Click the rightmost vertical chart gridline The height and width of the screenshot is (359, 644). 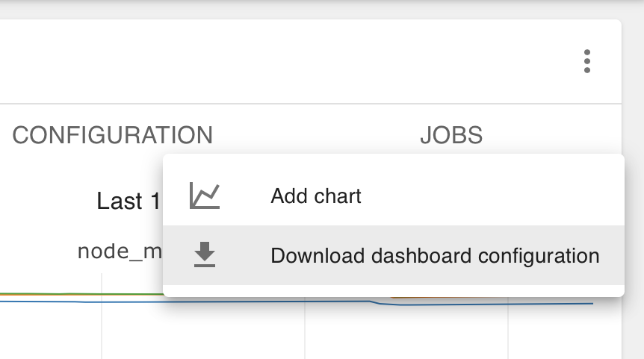(508, 328)
